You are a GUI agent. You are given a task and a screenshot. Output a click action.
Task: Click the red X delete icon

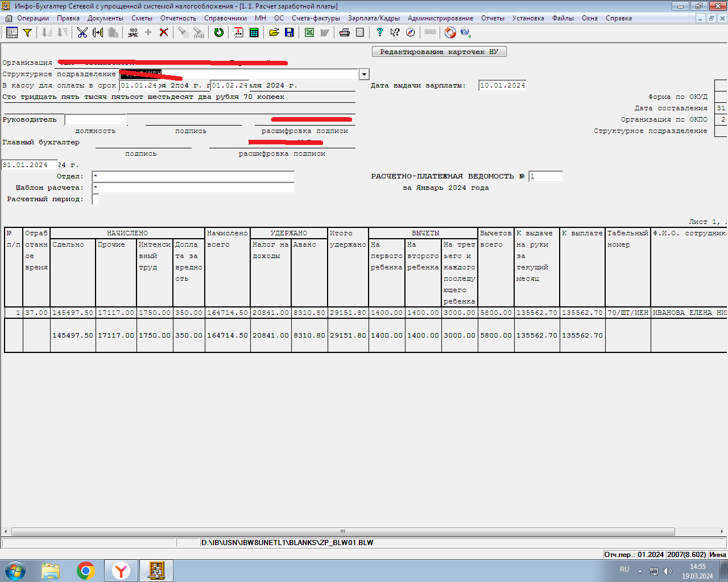[164, 32]
